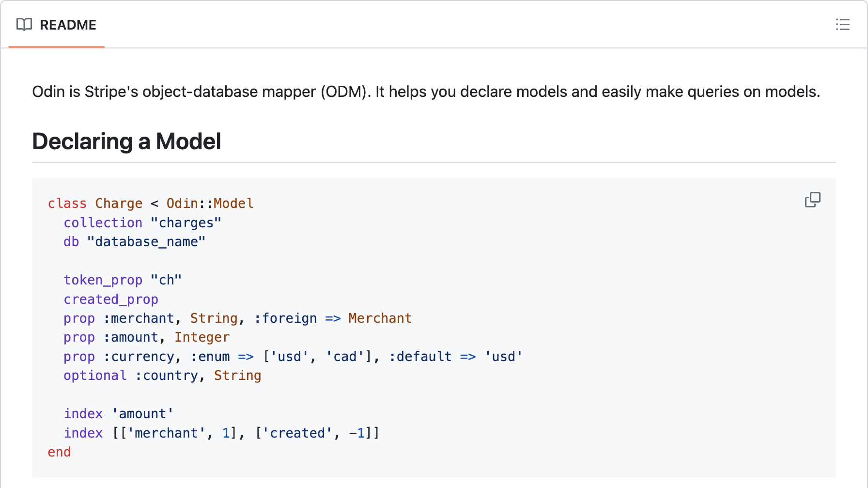Click the README book icon
868x488 pixels.
24,24
